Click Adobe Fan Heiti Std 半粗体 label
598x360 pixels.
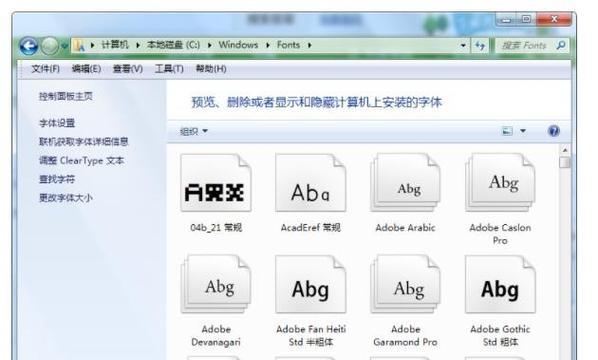pos(311,336)
